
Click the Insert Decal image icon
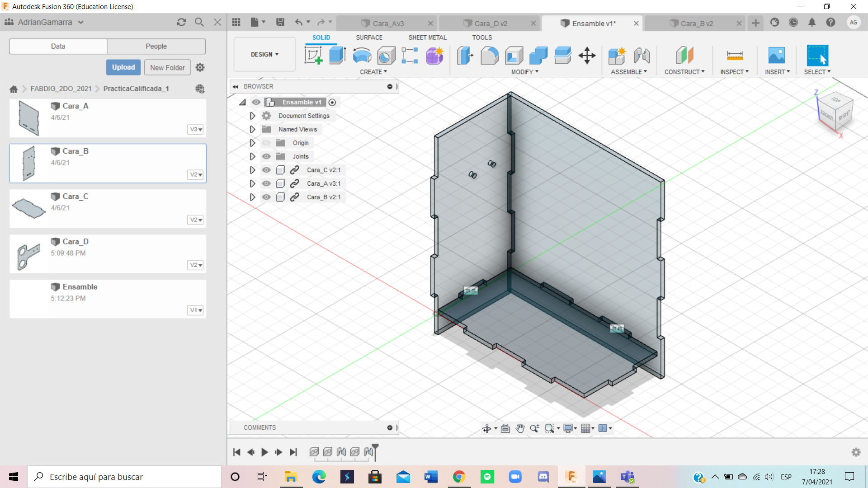(777, 56)
